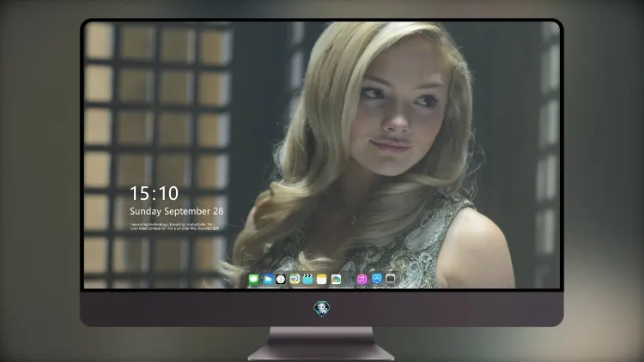Screen dimensions: 644x362
Task: Open the blue App Store icon
Action: [377, 279]
